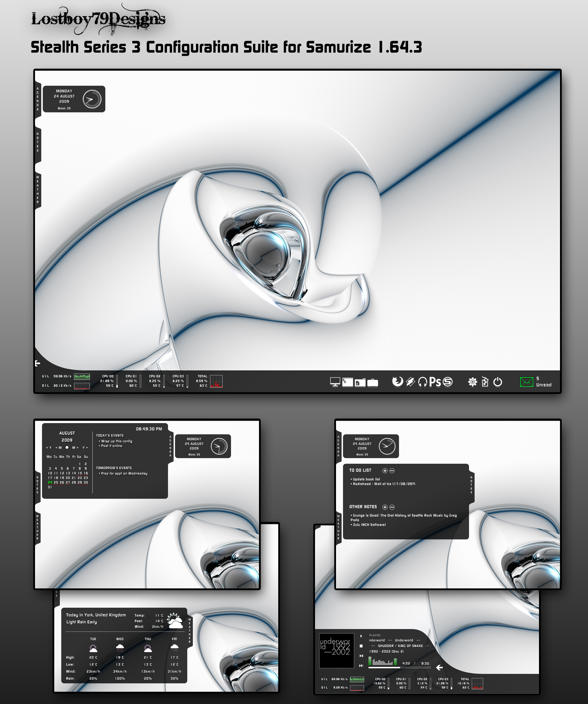
Task: Select date 15 in August calendar
Action: (x=80, y=473)
